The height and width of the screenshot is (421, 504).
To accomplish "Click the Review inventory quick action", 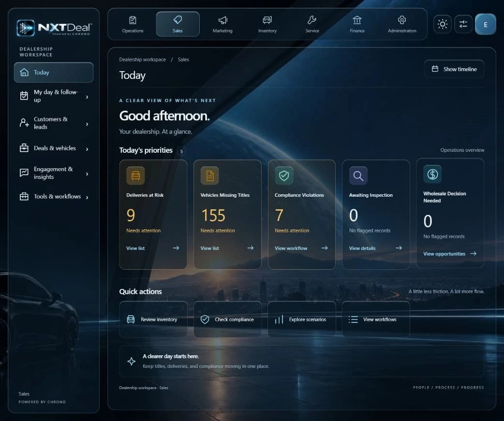I will pos(153,319).
